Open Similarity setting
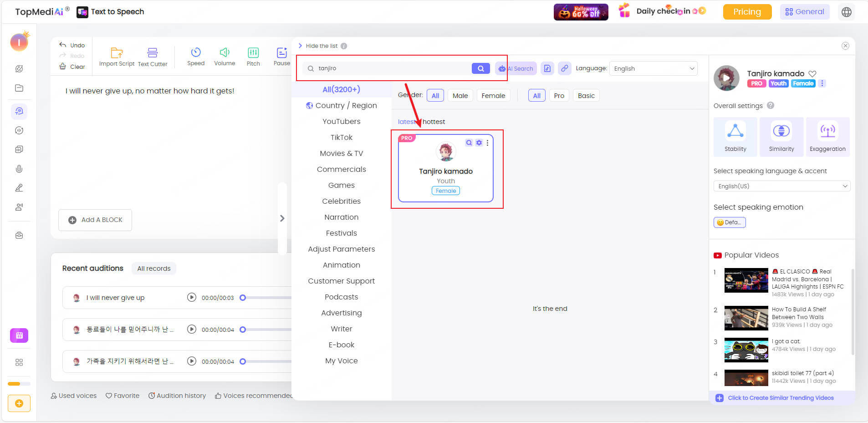This screenshot has width=868, height=423. click(x=781, y=137)
